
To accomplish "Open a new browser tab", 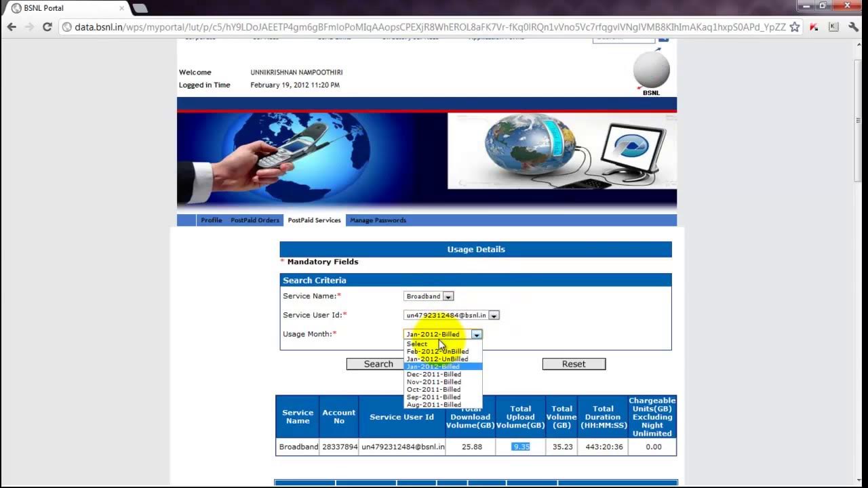I will 140,8.
